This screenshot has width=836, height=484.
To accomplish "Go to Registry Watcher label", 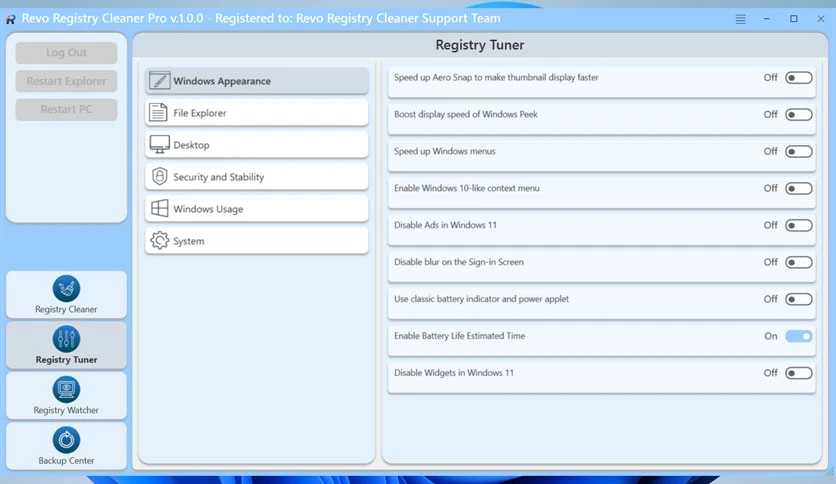I will pos(66,410).
